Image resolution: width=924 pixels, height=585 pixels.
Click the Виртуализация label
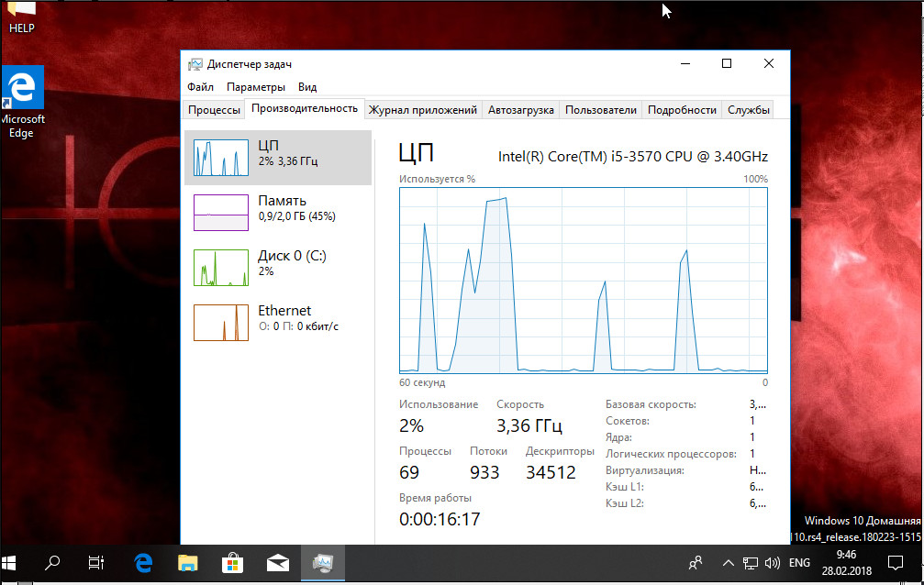point(645,470)
